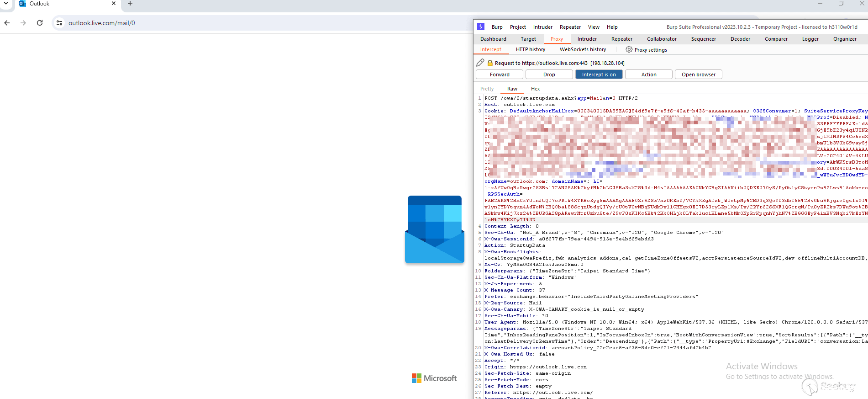Open the WebSockets history sub-tab

click(583, 49)
